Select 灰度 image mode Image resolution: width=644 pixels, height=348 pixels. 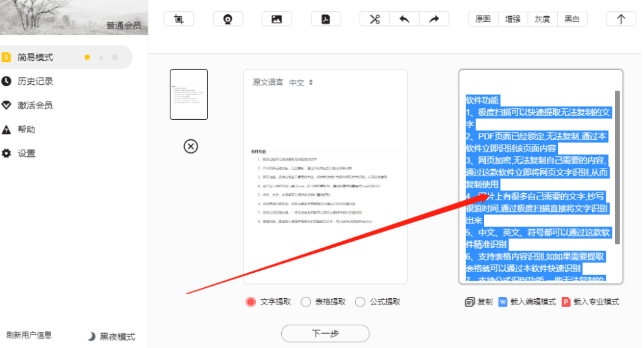542,19
